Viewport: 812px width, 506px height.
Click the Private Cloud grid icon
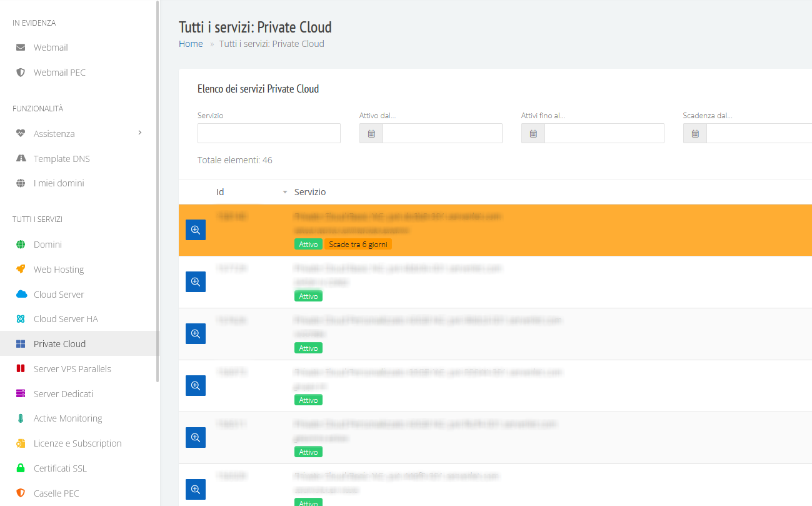pyautogui.click(x=21, y=344)
